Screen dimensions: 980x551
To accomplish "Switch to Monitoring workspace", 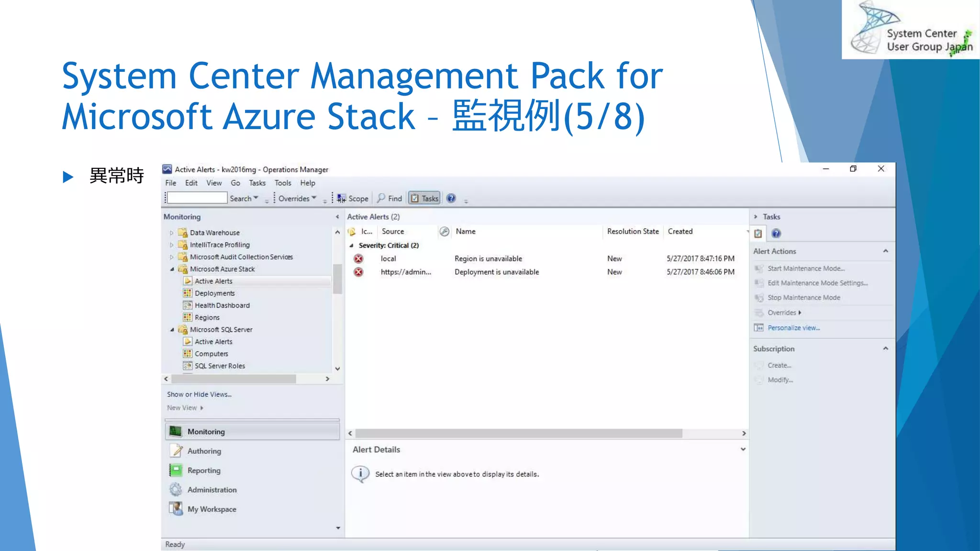I will point(252,431).
